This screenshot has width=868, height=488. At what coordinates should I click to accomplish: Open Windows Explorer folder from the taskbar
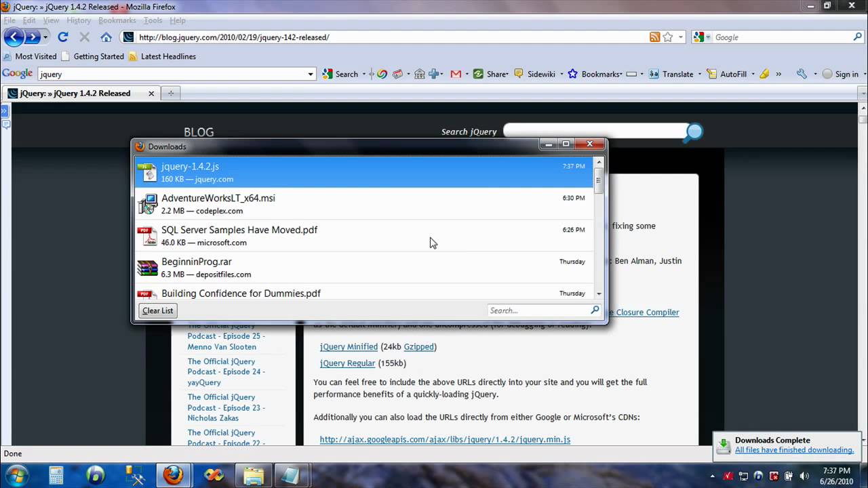(x=253, y=475)
